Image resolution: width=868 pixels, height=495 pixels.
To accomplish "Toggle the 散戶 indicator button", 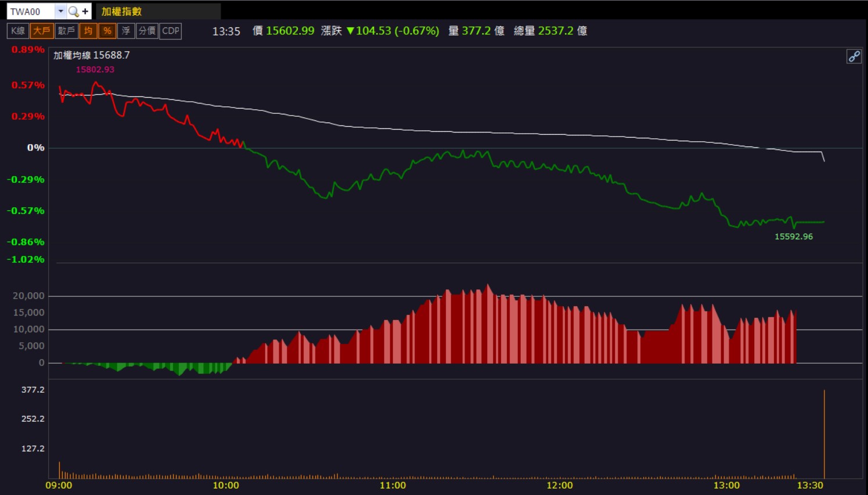I will (66, 31).
